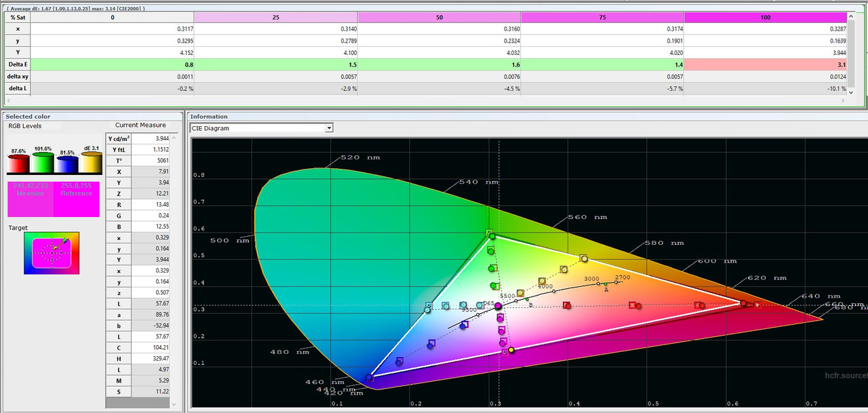Select the Y value 4.032 cell
The width and height of the screenshot is (868, 413).
439,53
